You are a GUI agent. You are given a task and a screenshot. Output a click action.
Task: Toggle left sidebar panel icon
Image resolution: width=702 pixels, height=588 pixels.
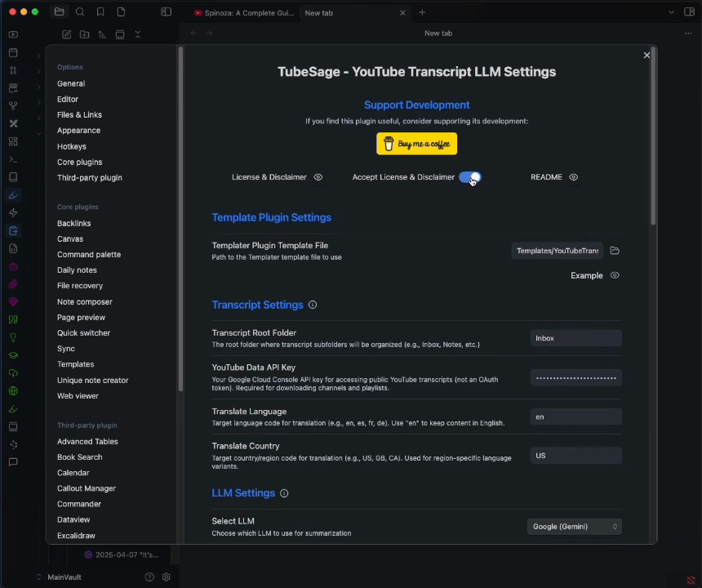click(166, 12)
